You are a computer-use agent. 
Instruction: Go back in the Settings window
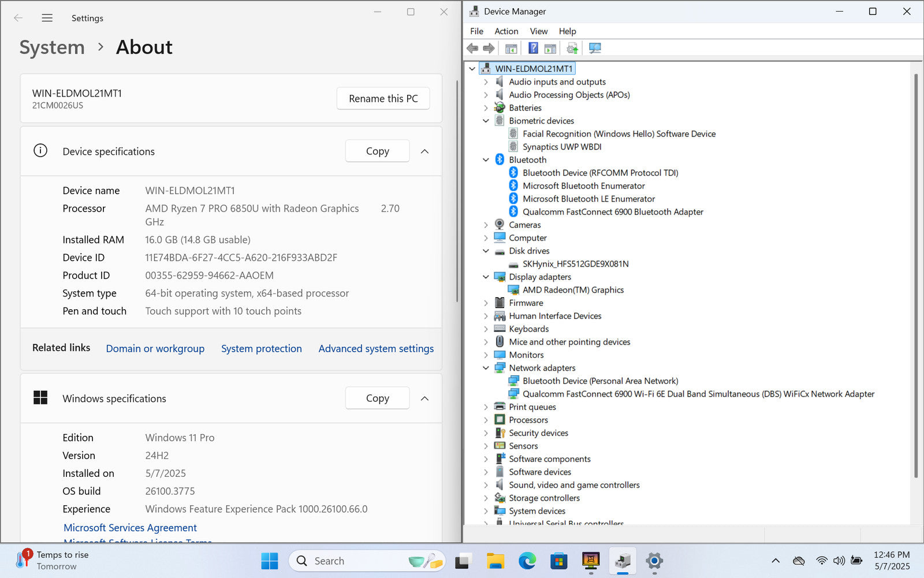(x=18, y=18)
